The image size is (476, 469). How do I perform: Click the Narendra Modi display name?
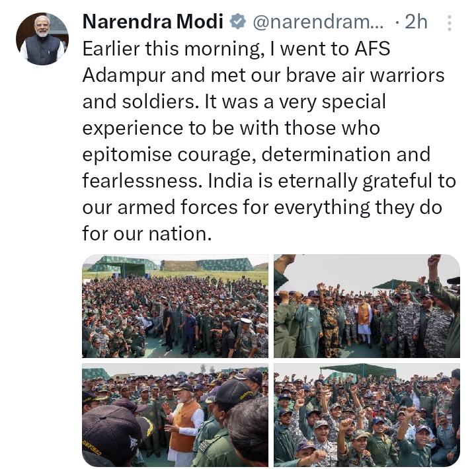[153, 22]
